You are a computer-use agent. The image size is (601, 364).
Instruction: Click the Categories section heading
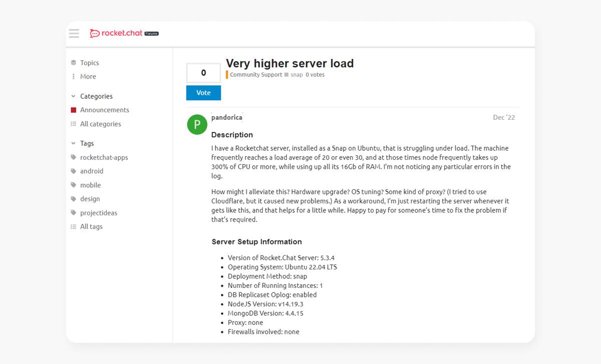pos(97,96)
